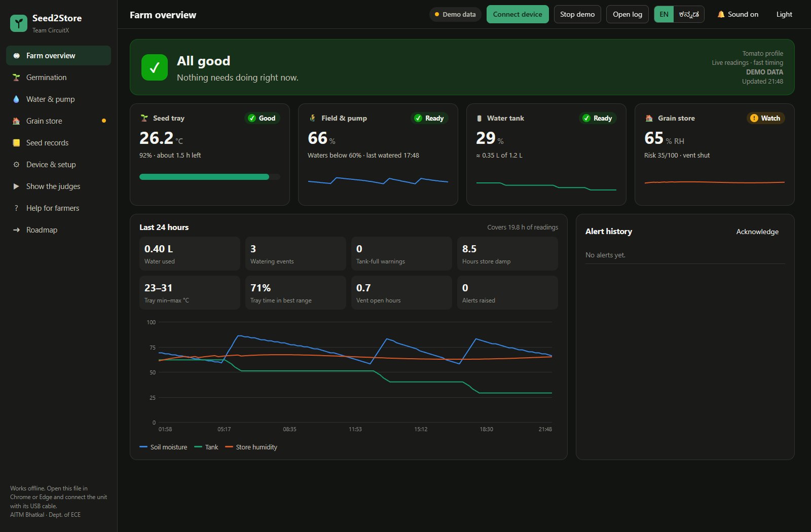Click the Grain store house icon in sidebar

point(16,121)
